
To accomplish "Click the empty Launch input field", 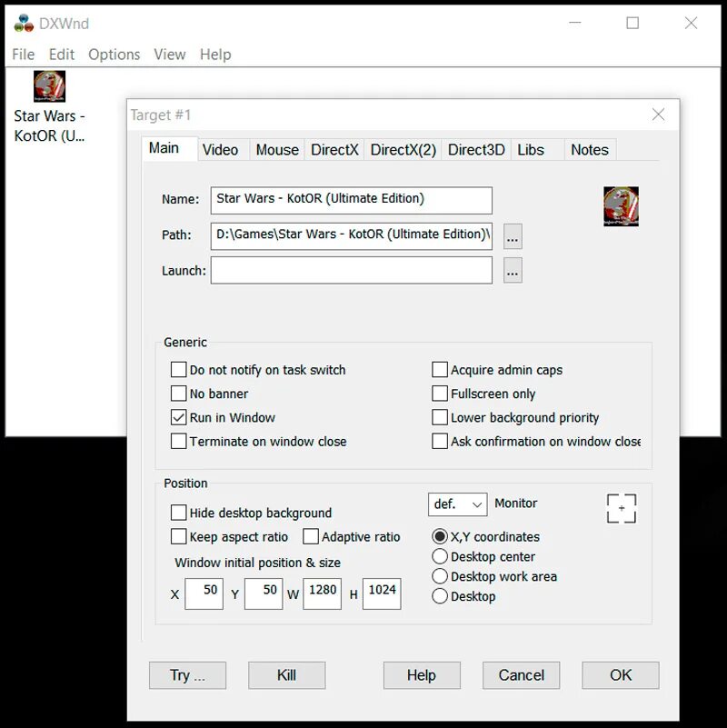I will click(x=352, y=270).
